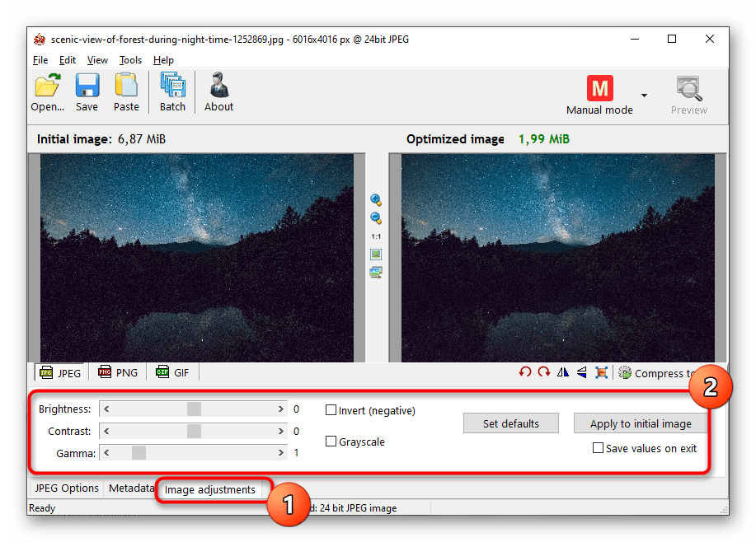Check Save values on exit
The height and width of the screenshot is (542, 756).
[x=598, y=448]
